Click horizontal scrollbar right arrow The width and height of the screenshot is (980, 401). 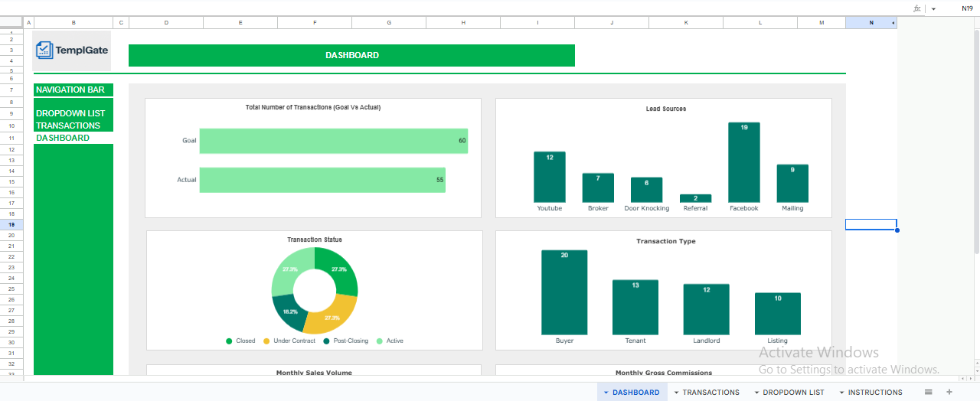click(x=970, y=377)
